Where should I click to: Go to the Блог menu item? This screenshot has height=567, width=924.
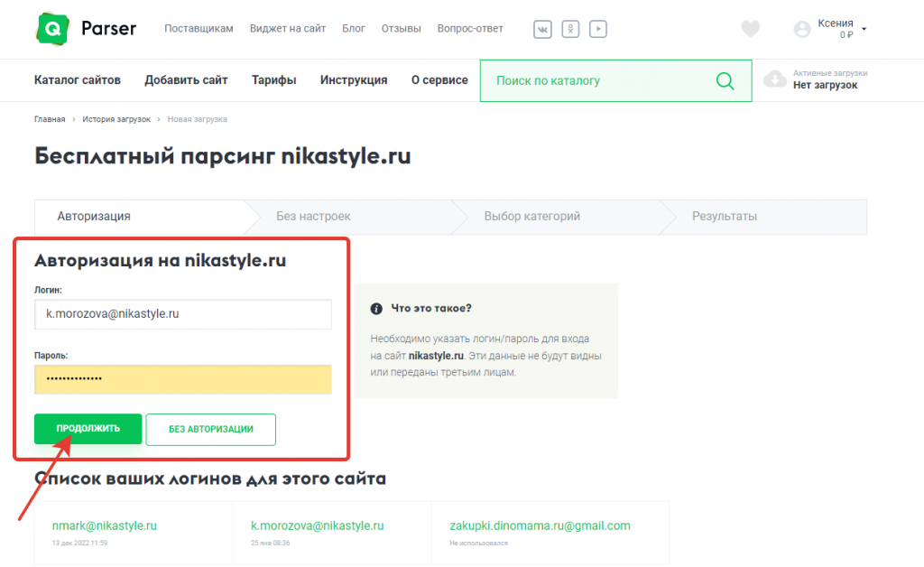[354, 28]
